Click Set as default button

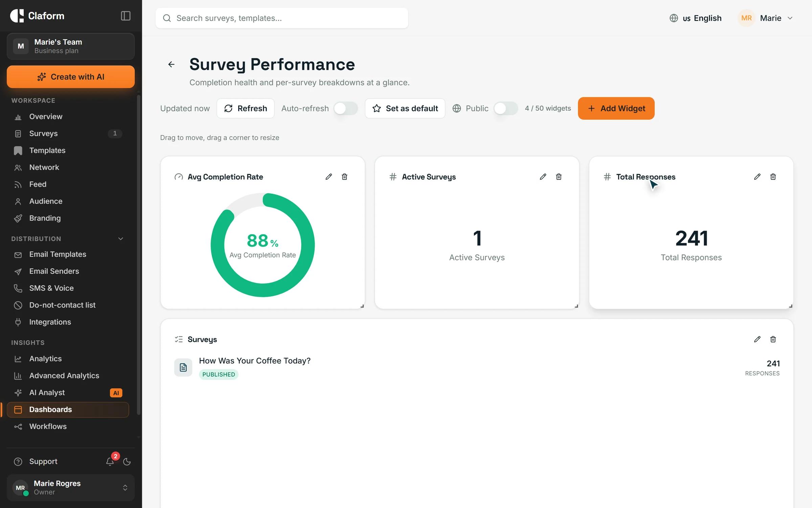pyautogui.click(x=405, y=108)
